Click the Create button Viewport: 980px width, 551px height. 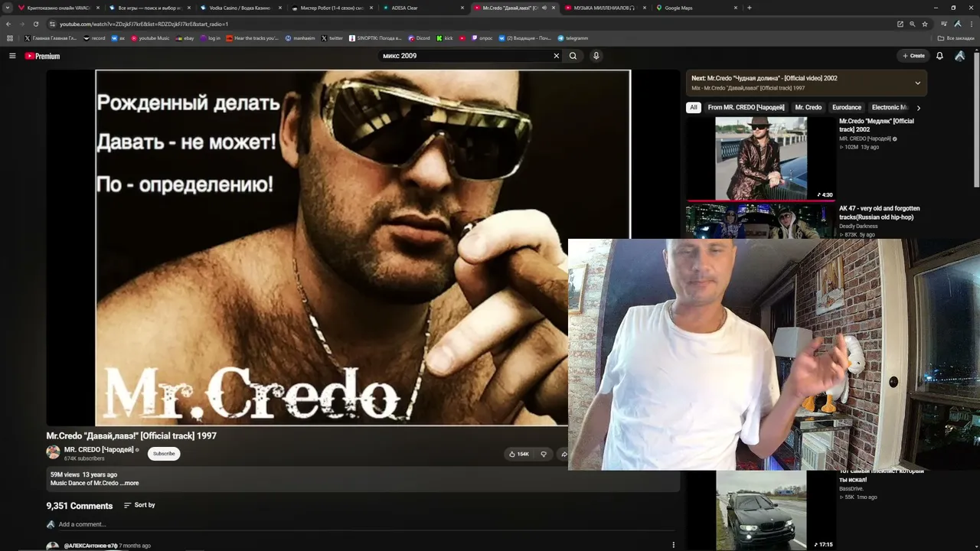(913, 56)
